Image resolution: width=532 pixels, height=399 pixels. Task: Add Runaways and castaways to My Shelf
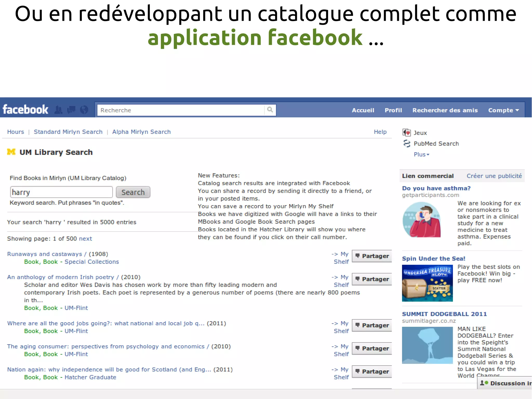tap(341, 258)
